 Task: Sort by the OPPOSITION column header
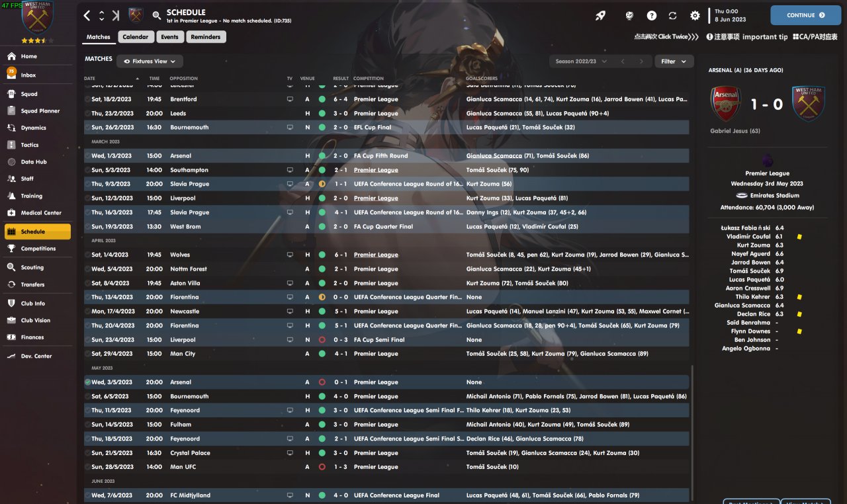coord(183,79)
